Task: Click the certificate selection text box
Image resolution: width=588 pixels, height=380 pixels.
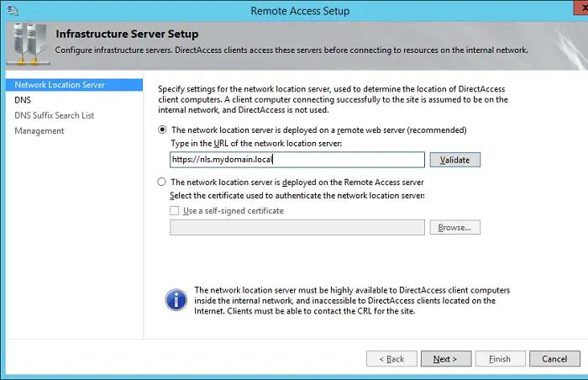Action: [x=297, y=227]
